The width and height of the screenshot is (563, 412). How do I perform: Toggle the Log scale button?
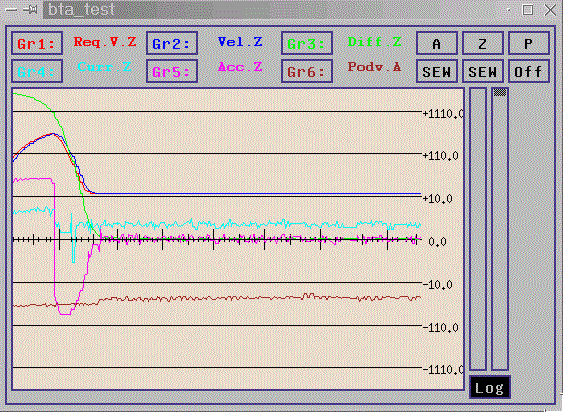click(489, 388)
